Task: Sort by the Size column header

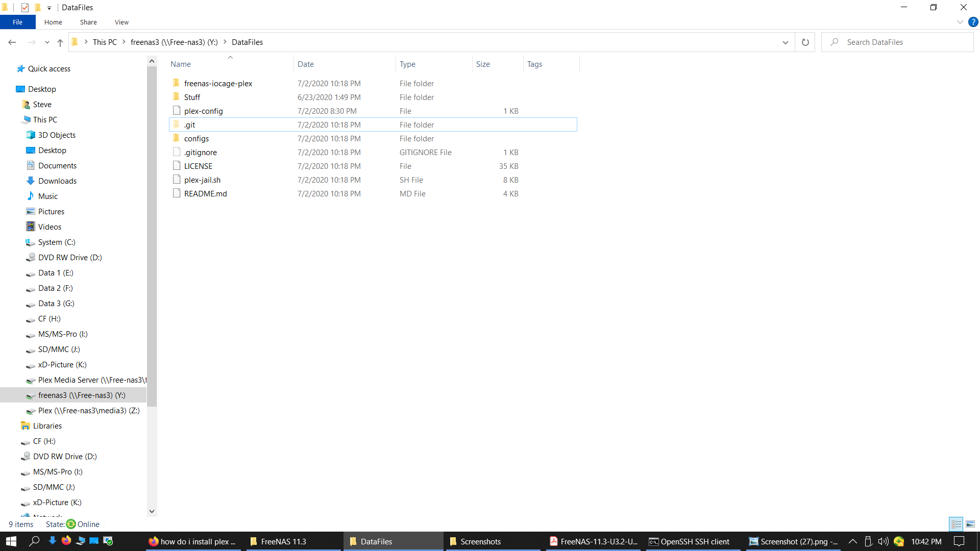Action: click(498, 64)
